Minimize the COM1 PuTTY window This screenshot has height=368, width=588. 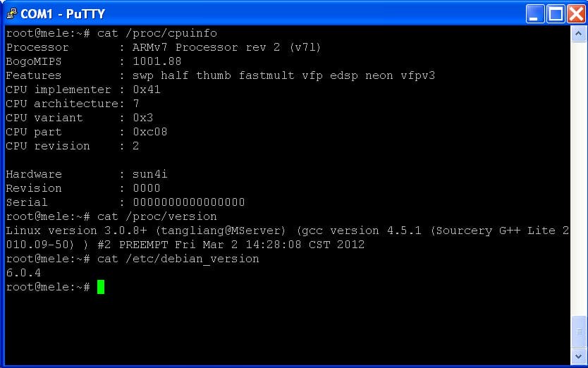[534, 14]
